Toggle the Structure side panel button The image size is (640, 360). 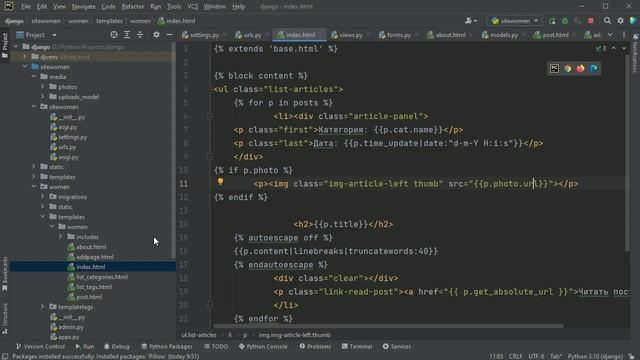click(x=5, y=319)
